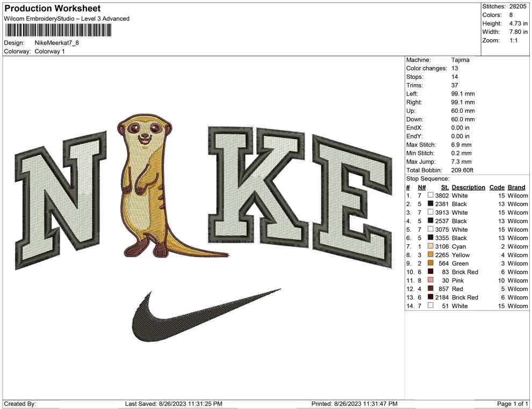Select the Green swatch in stop 9
This screenshot has height=409, width=532.
(430, 263)
